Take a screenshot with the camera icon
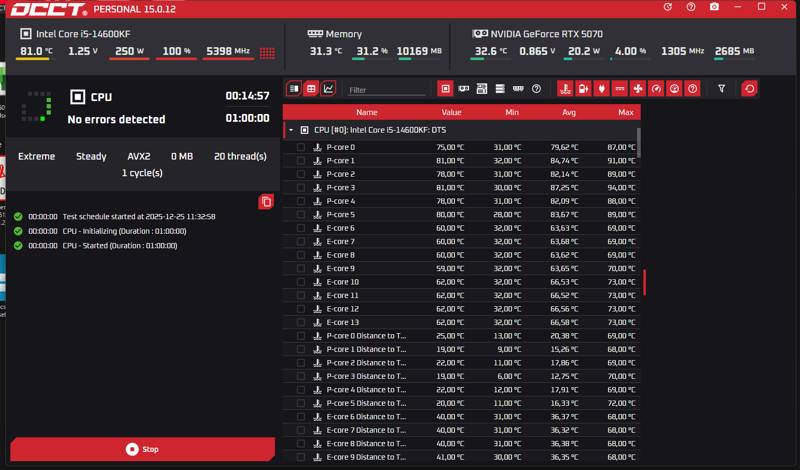This screenshot has height=470, width=800. pos(714,7)
